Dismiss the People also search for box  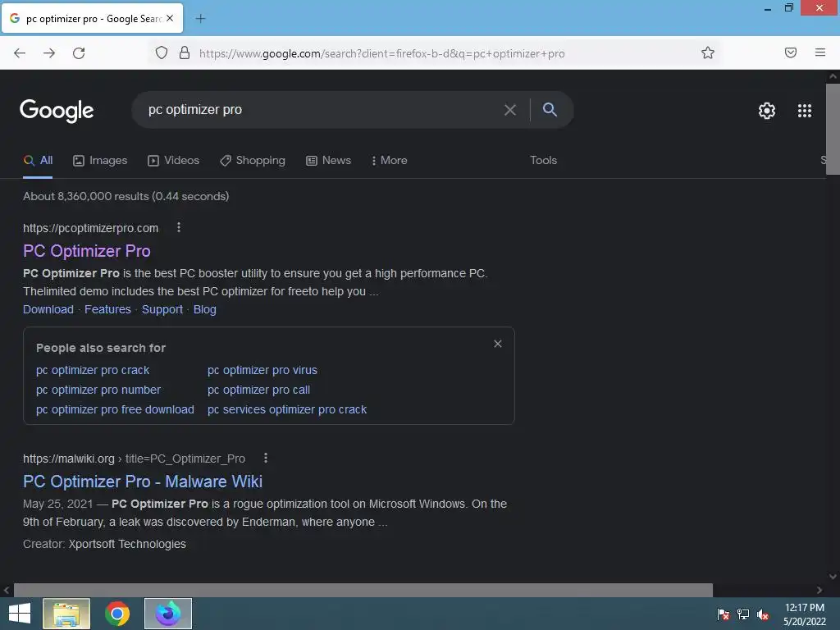[498, 344]
